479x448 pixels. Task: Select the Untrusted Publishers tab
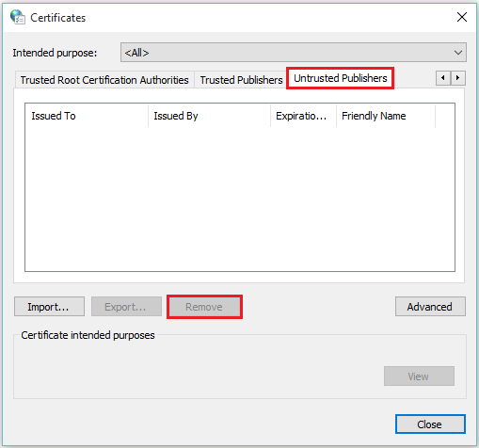click(x=341, y=78)
